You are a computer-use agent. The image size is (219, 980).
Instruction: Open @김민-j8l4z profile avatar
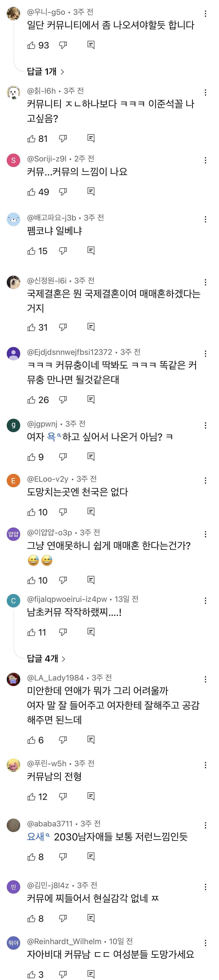click(13, 887)
